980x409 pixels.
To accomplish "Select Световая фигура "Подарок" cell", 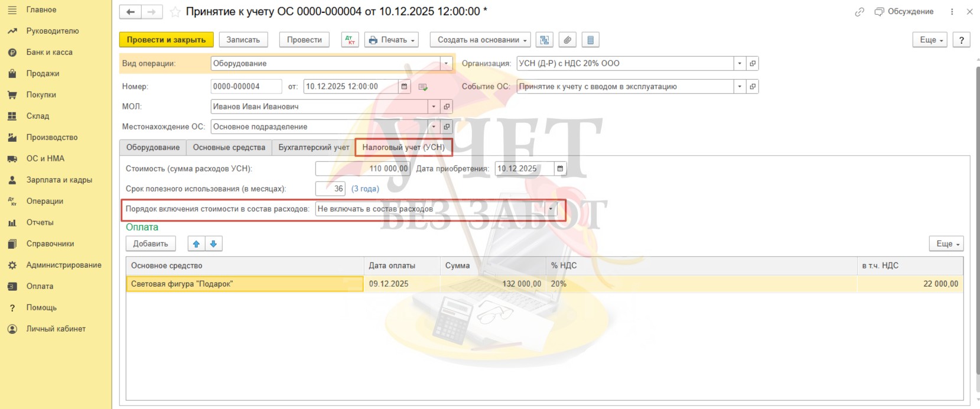I will [245, 284].
